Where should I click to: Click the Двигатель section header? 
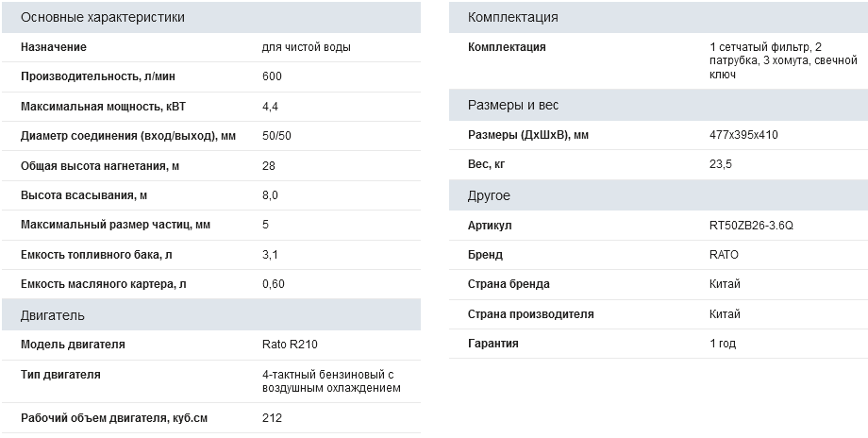(53, 315)
